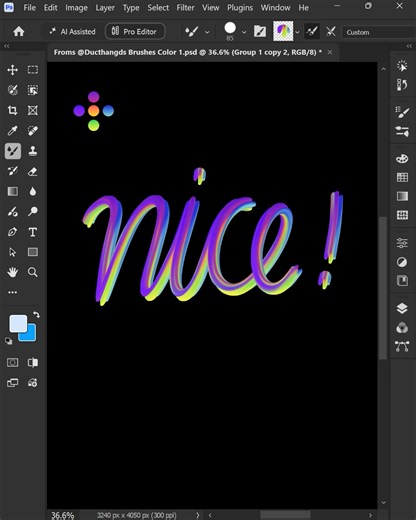Screen dimensions: 416x520
Task: Open the Filter menu
Action: pyautogui.click(x=185, y=7)
